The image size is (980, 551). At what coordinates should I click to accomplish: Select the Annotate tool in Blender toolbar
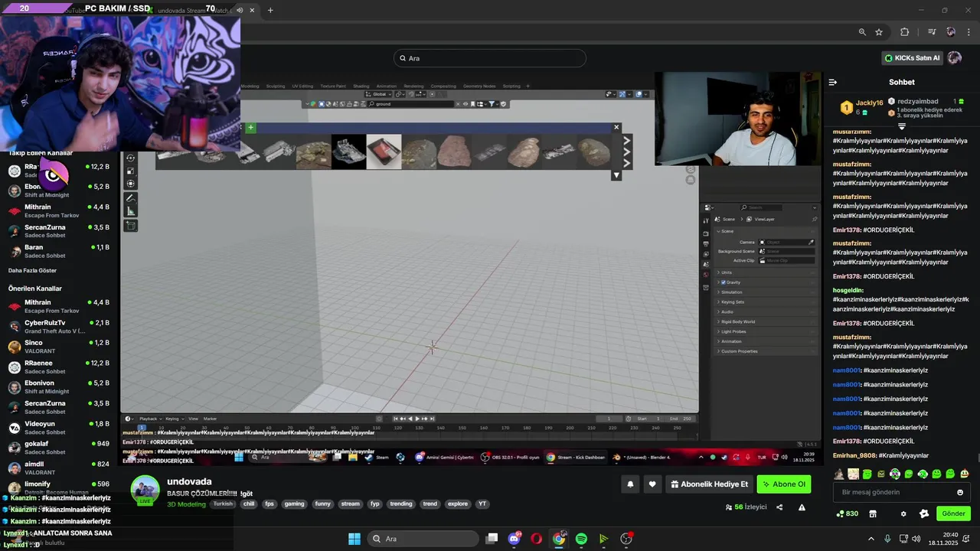tap(130, 198)
